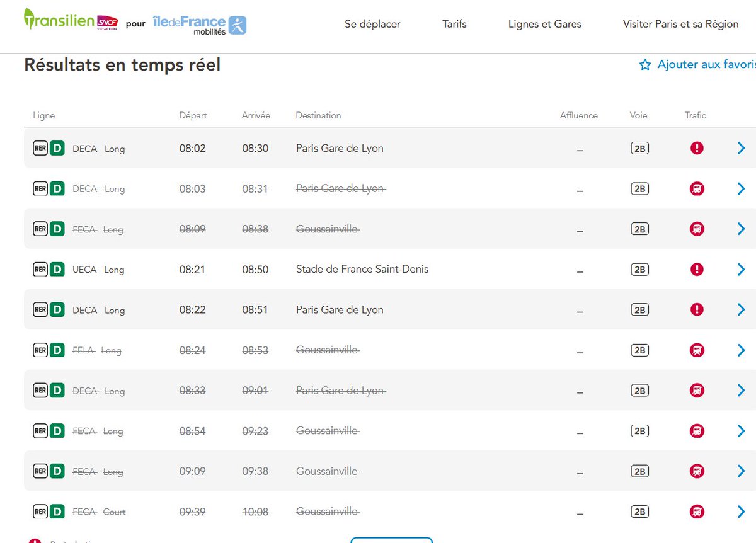Screen dimensions: 756x543
Task: Open the Se déplacer menu
Action: (x=372, y=24)
